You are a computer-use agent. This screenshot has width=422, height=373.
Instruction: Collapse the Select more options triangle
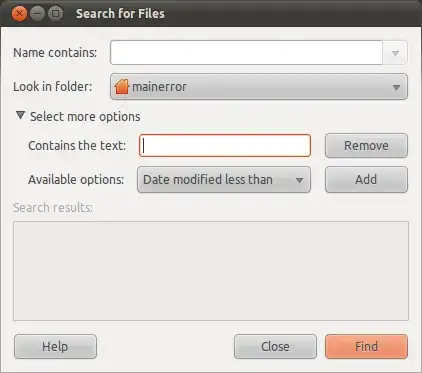(20, 116)
